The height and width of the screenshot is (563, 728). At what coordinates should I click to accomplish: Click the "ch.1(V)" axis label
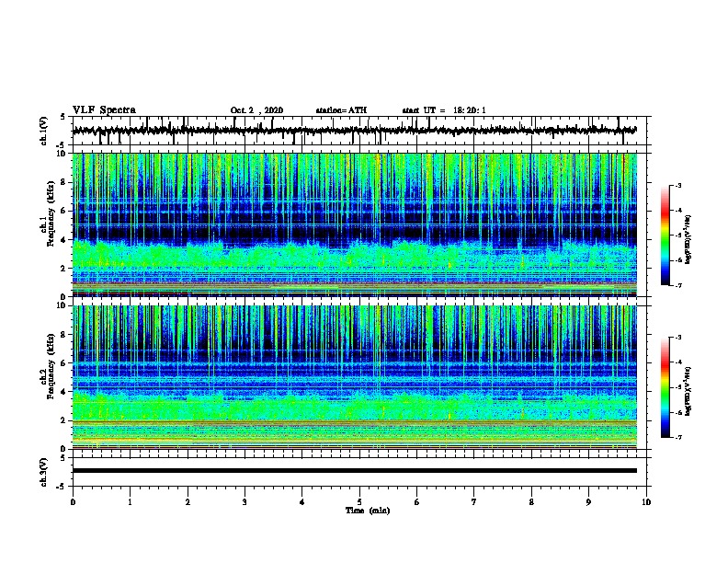tap(43, 131)
